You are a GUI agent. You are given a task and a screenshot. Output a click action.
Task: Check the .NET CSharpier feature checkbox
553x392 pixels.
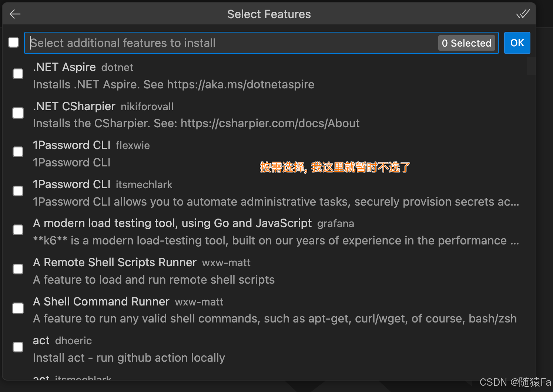click(18, 113)
